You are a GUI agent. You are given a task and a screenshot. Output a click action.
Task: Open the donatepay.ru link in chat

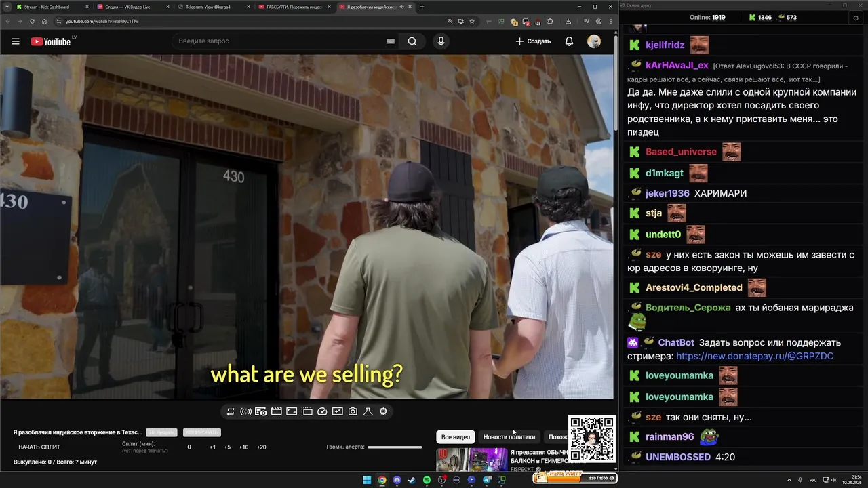[755, 356]
